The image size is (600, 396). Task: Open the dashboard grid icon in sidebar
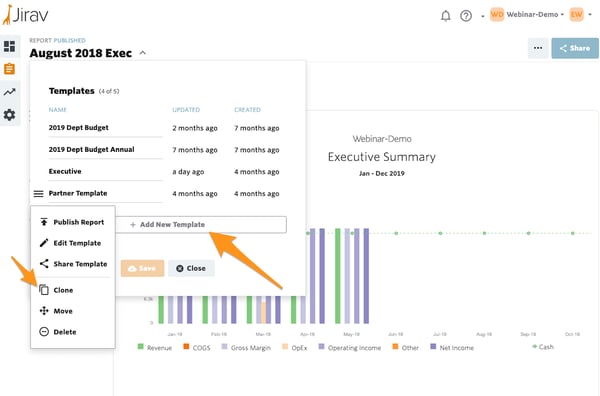[x=10, y=46]
